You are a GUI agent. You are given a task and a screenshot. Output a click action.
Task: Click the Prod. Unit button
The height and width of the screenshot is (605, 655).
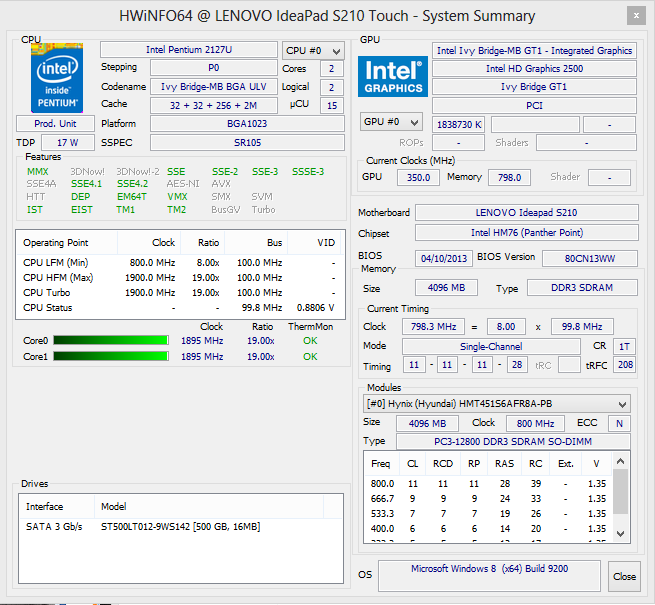[55, 124]
